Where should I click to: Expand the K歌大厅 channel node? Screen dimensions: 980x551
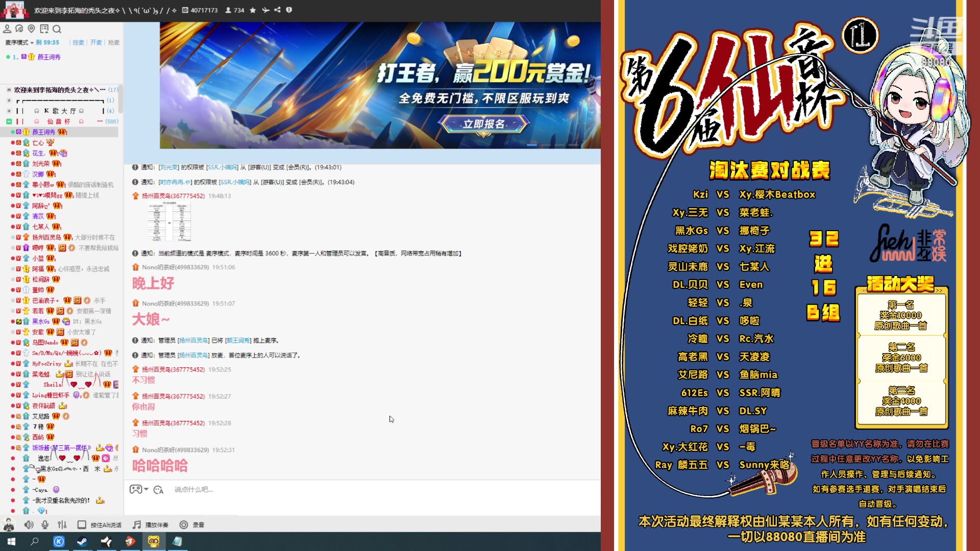9,111
